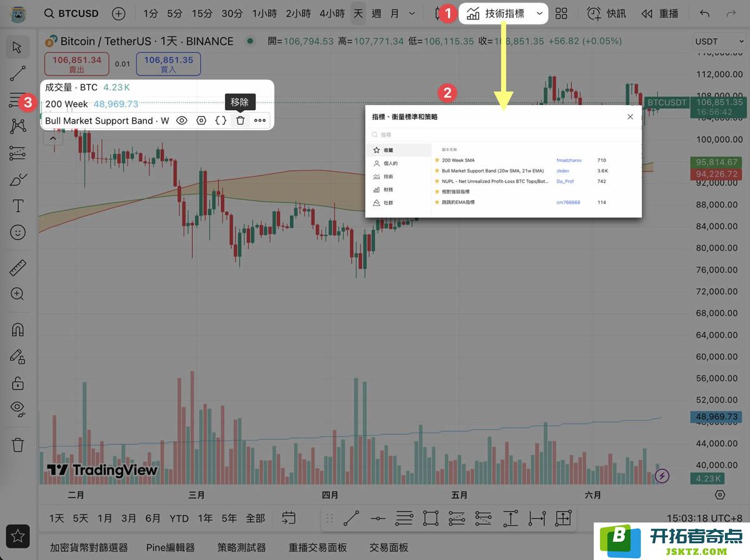This screenshot has width=750, height=560.
Task: Select horizontal line tool in floating toolbar
Action: click(x=377, y=518)
